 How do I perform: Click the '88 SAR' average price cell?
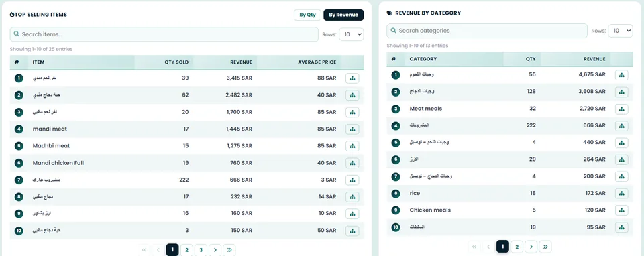[327, 78]
